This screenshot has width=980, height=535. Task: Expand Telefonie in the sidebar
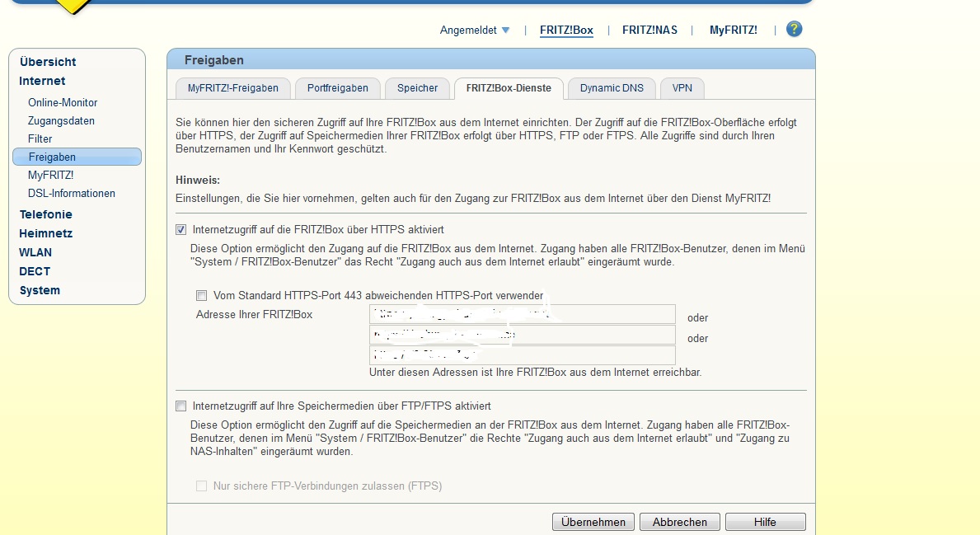(x=45, y=214)
